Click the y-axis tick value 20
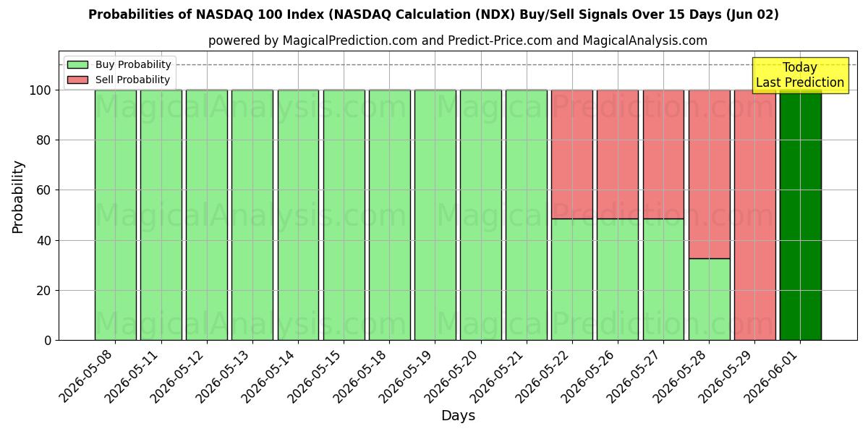This screenshot has height=434, width=868. 45,291
